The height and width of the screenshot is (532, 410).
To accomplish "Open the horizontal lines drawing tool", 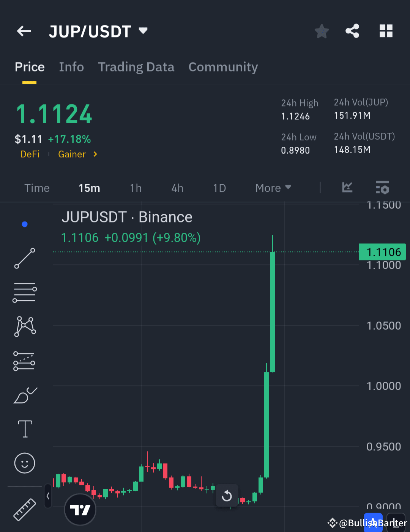I will 24,292.
